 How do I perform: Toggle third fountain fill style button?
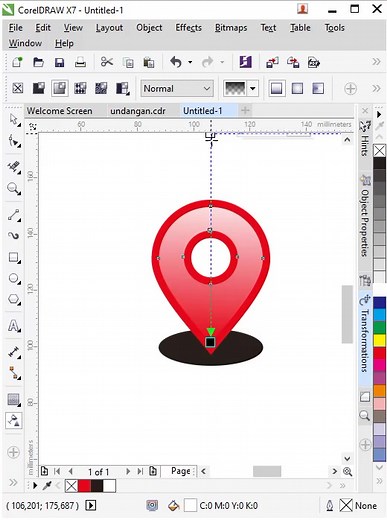click(318, 88)
